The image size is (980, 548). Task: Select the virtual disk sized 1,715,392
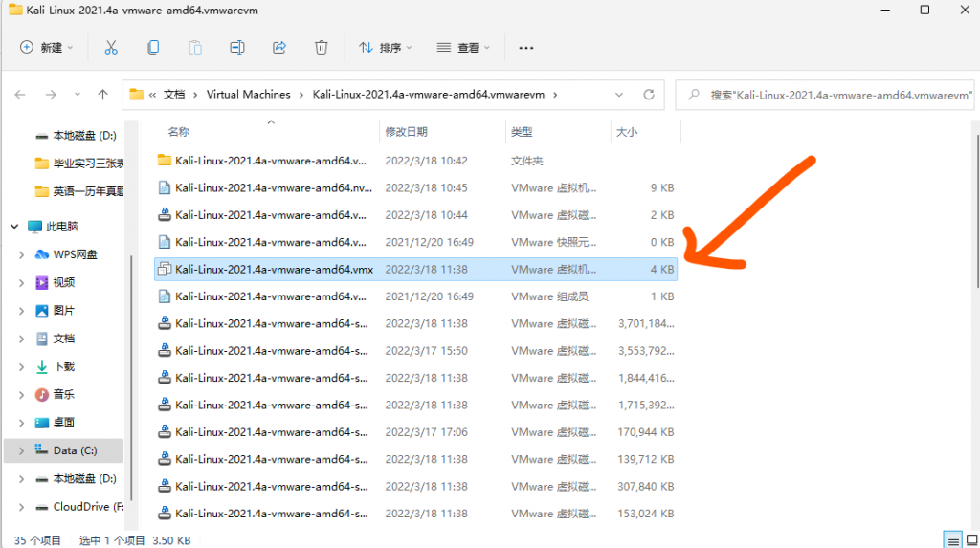[x=415, y=405]
